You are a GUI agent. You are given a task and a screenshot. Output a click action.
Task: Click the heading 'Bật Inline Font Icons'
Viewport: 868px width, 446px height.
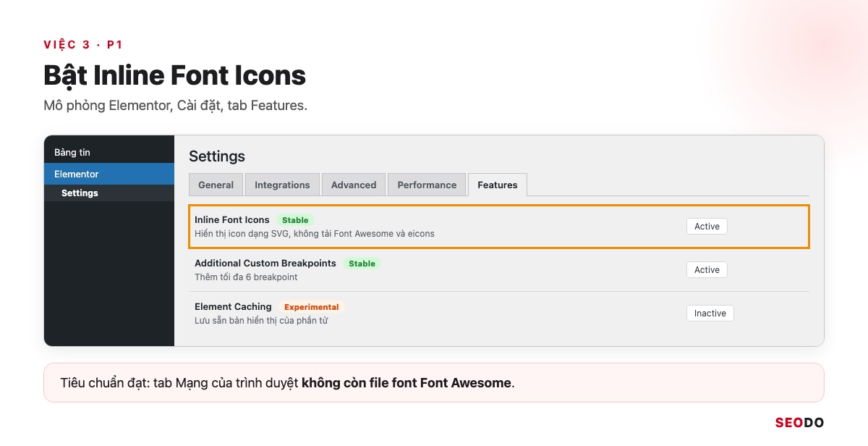175,75
